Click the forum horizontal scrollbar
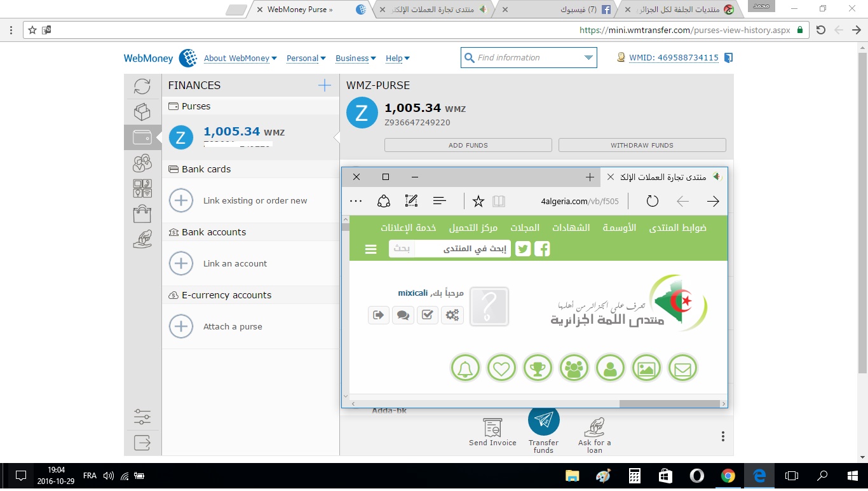The height and width of the screenshot is (491, 868). pyautogui.click(x=668, y=404)
